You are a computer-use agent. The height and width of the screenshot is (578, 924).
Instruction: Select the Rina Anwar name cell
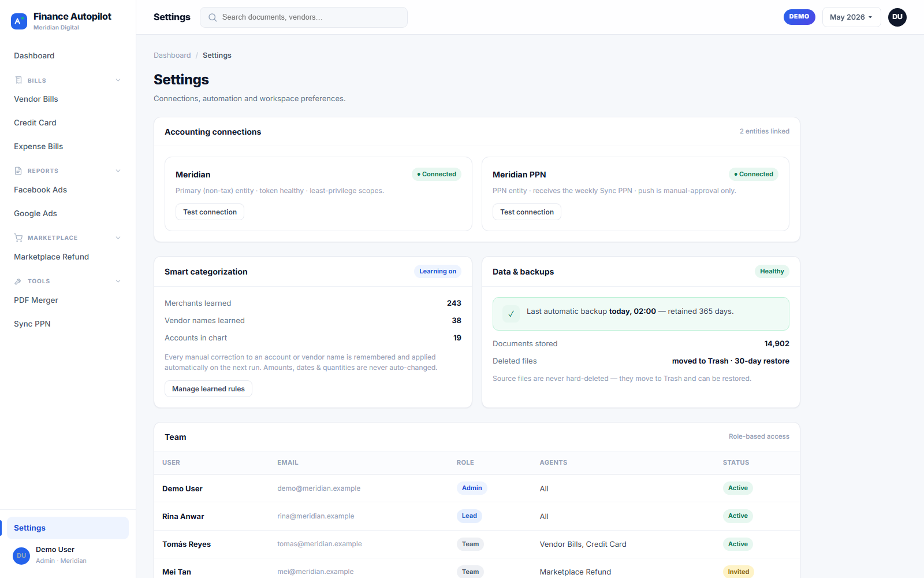[x=183, y=517]
